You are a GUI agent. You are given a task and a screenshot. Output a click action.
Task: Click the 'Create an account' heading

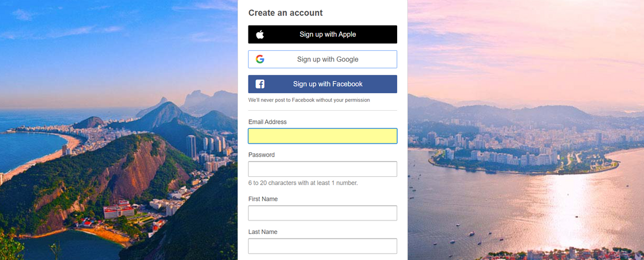(286, 13)
